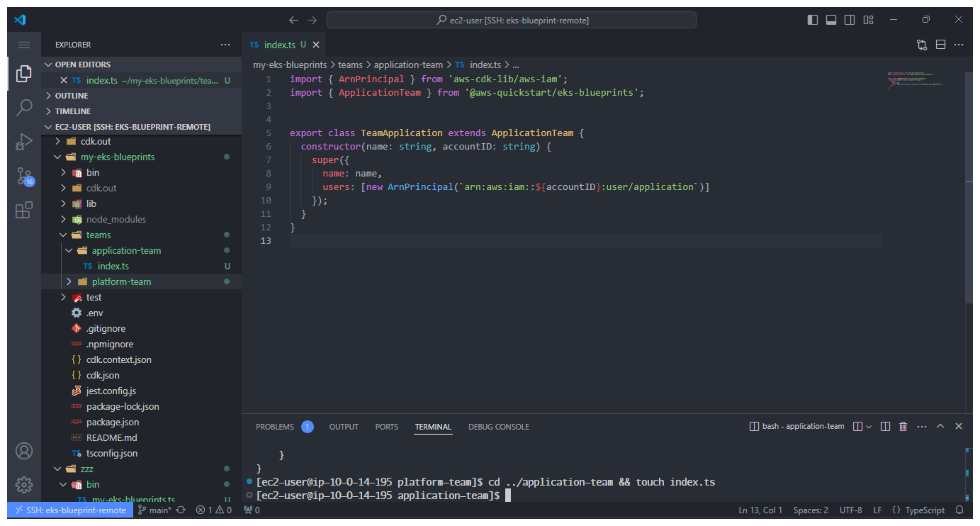Open the Manage settings gear
980x526 pixels.
pyautogui.click(x=24, y=485)
